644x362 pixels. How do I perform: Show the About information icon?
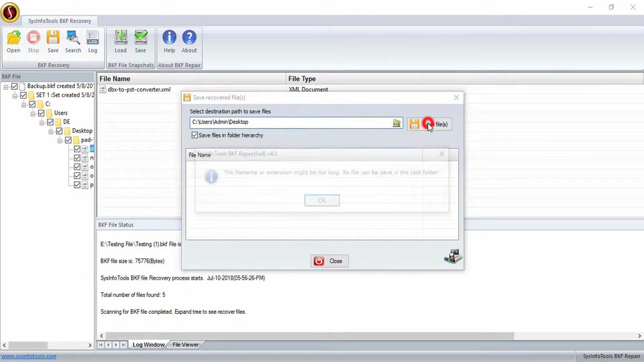[189, 42]
